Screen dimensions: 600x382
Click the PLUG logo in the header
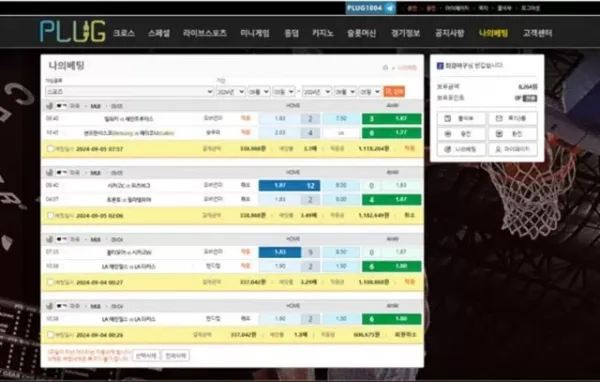(x=72, y=31)
